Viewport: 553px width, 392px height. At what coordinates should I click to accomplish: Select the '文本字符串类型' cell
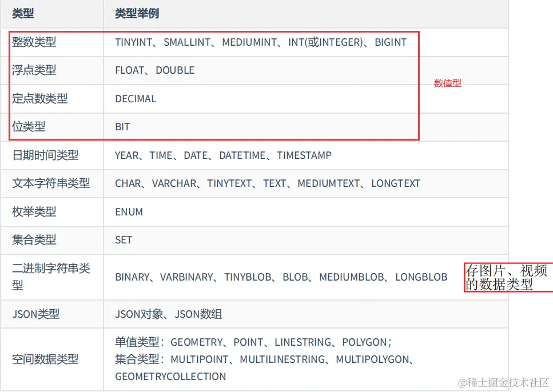point(52,183)
